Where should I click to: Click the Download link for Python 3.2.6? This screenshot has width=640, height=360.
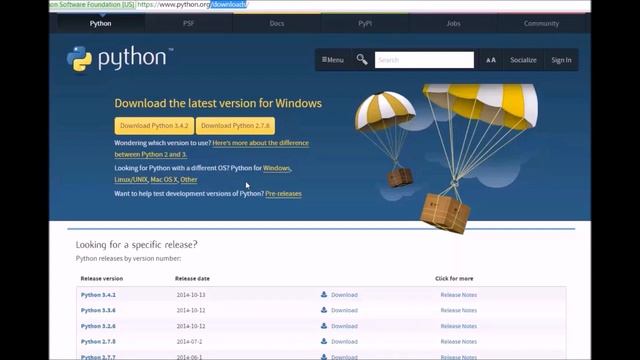[x=344, y=326]
